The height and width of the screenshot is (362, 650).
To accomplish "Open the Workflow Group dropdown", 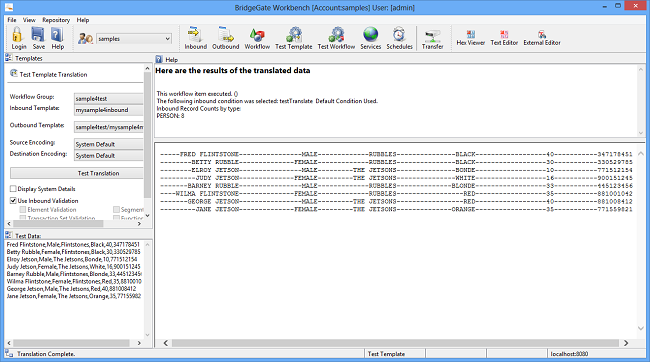I will coord(109,98).
